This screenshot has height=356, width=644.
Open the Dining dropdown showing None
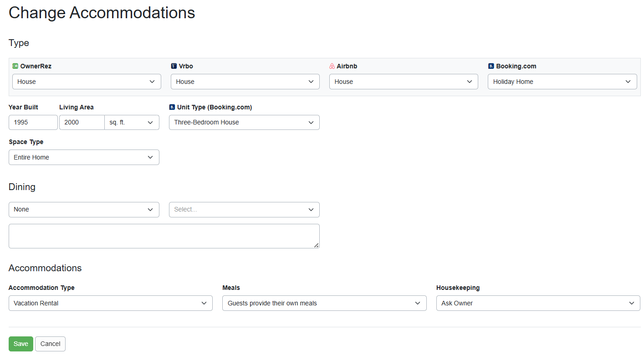[84, 209]
